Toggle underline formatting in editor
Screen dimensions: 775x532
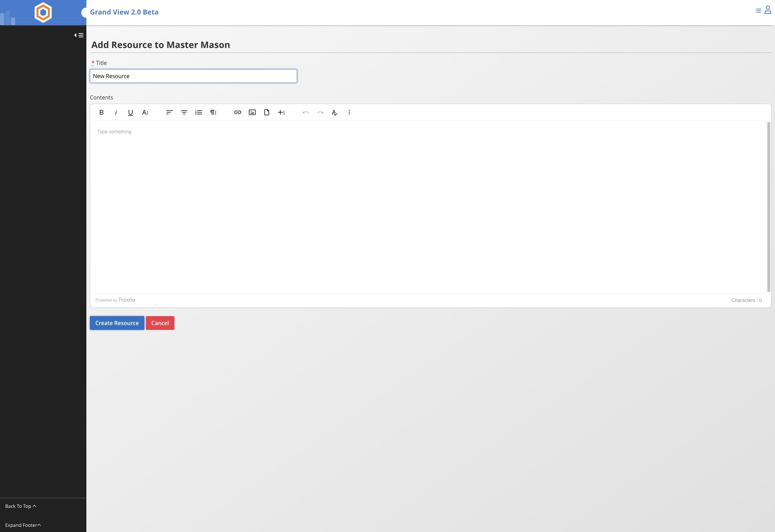point(130,112)
